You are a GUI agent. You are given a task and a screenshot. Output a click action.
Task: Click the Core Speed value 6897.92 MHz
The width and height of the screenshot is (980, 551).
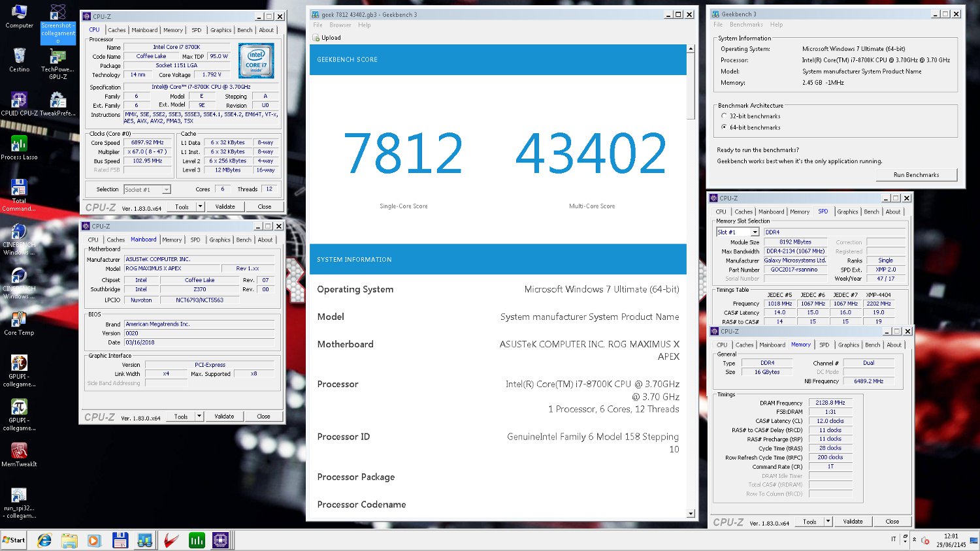(x=148, y=142)
